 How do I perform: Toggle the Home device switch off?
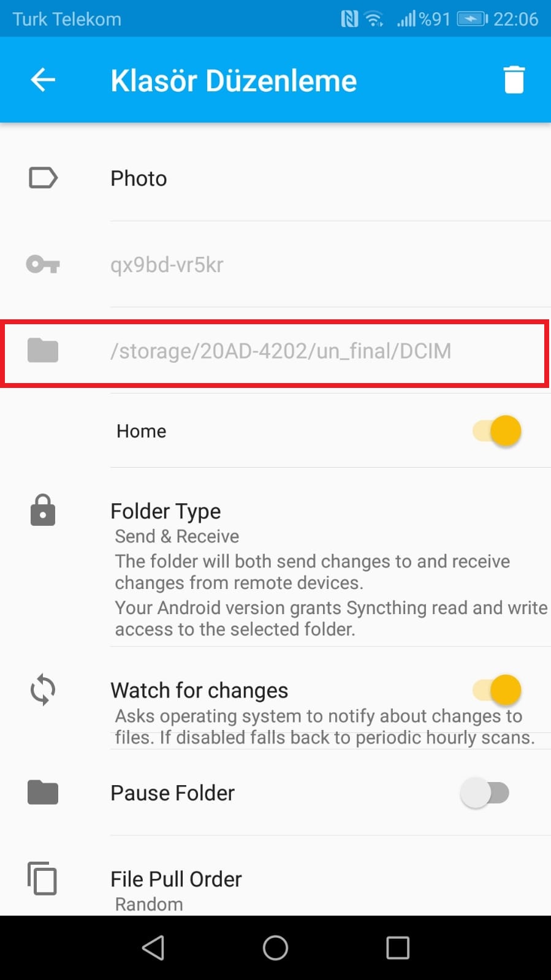click(497, 431)
